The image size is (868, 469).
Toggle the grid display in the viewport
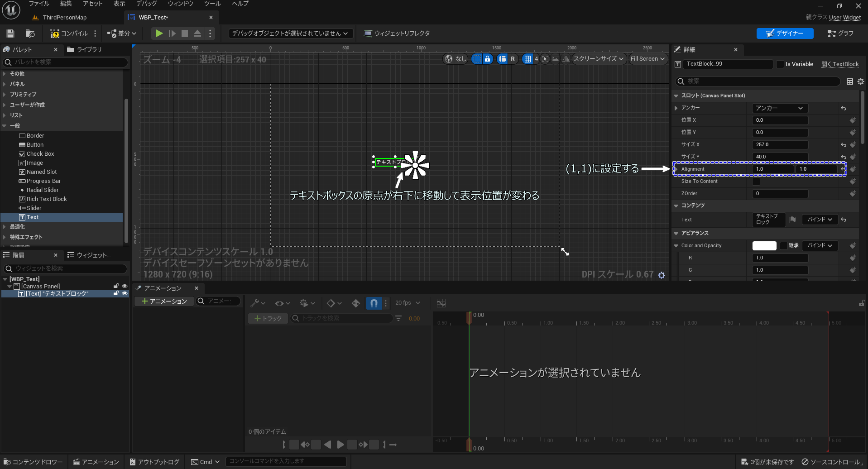[x=529, y=59]
